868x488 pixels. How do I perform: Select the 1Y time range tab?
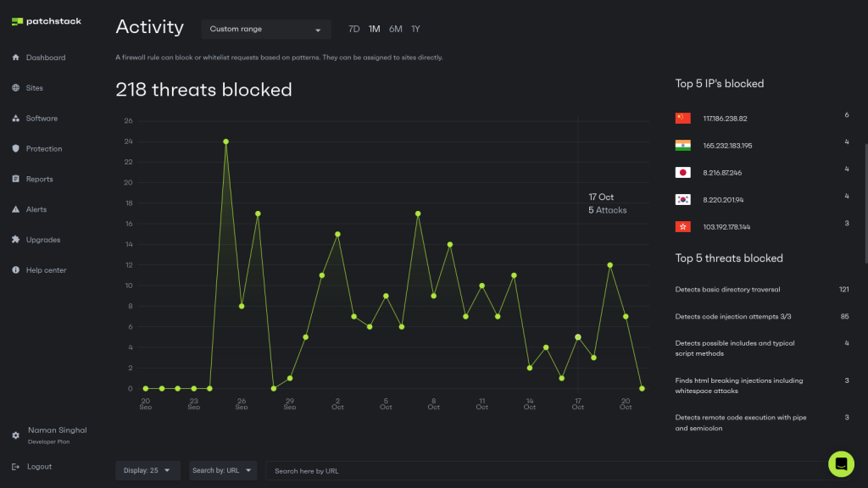pos(415,29)
